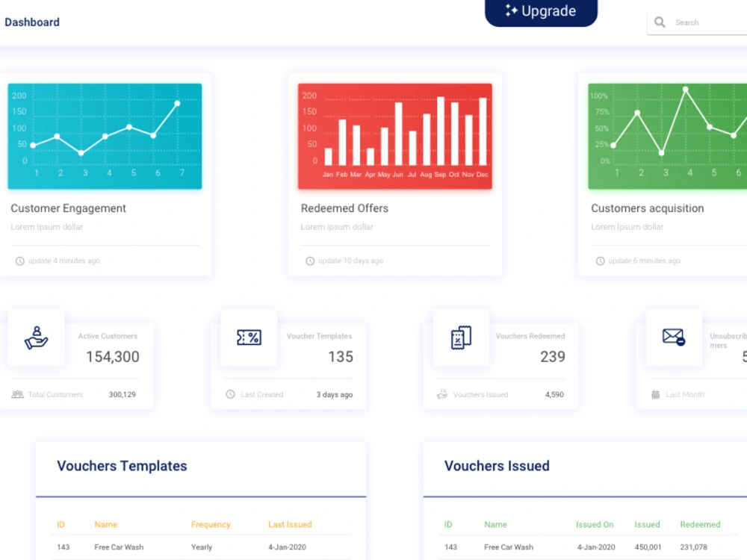The image size is (747, 560).
Task: Click the Vouchers Redeemed ticket icon
Action: coord(461,337)
